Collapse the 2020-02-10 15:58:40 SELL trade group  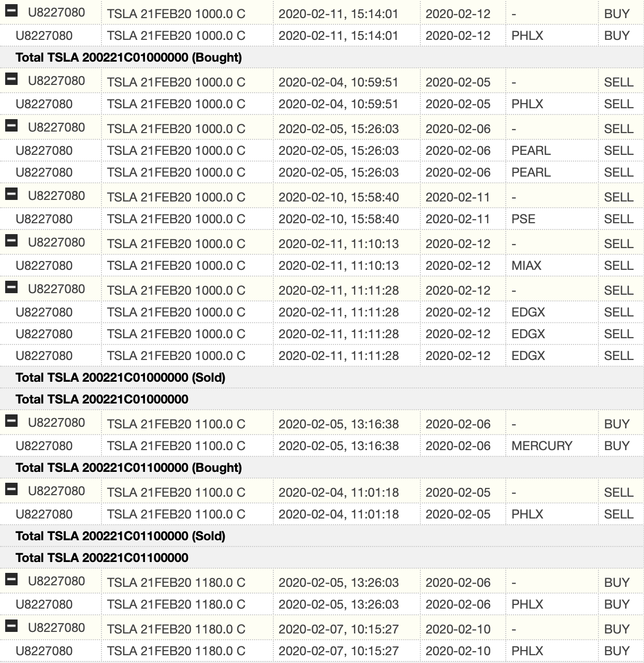click(x=11, y=194)
